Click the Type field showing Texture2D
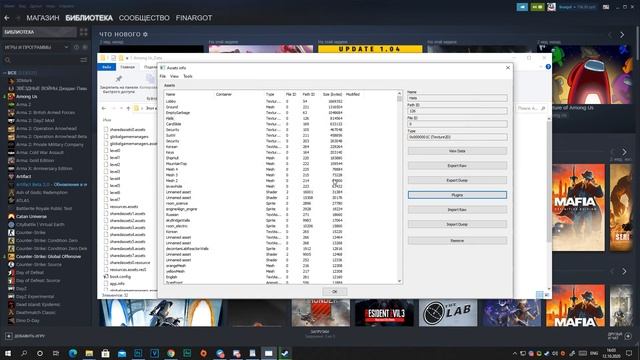This screenshot has width=640, height=360. (x=457, y=137)
